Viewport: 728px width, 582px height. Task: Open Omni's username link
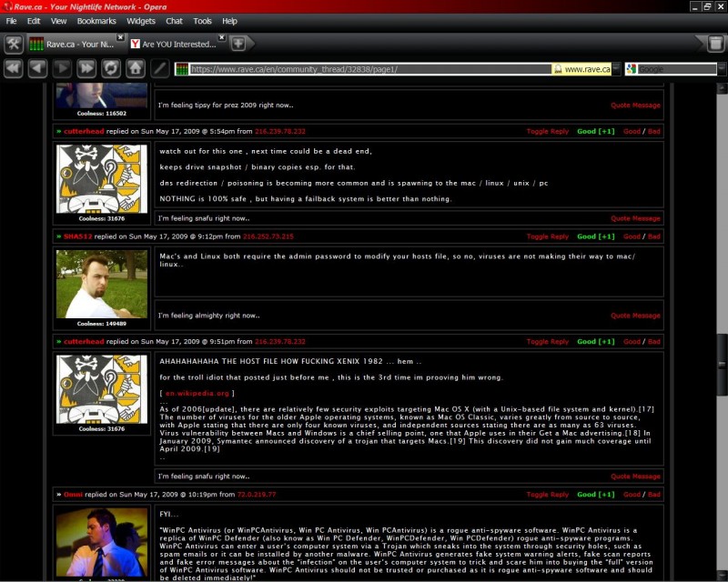point(73,495)
